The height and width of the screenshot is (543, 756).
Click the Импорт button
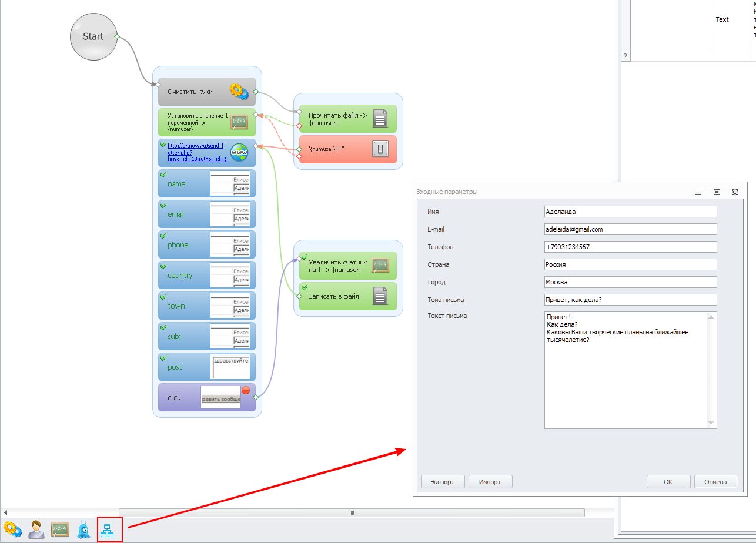pyautogui.click(x=490, y=482)
